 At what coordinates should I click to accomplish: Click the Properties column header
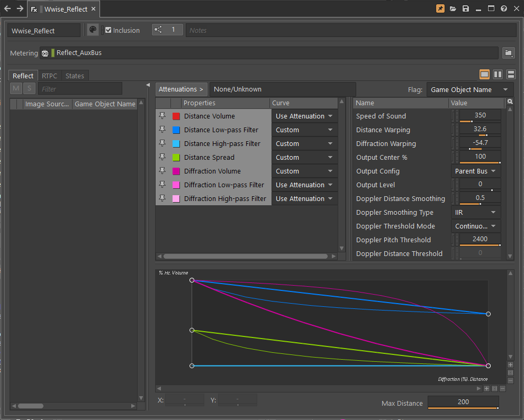225,103
